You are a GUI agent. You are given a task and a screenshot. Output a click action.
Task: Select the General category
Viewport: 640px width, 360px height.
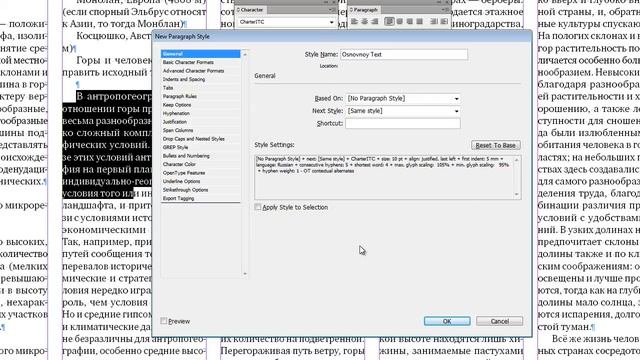point(200,54)
